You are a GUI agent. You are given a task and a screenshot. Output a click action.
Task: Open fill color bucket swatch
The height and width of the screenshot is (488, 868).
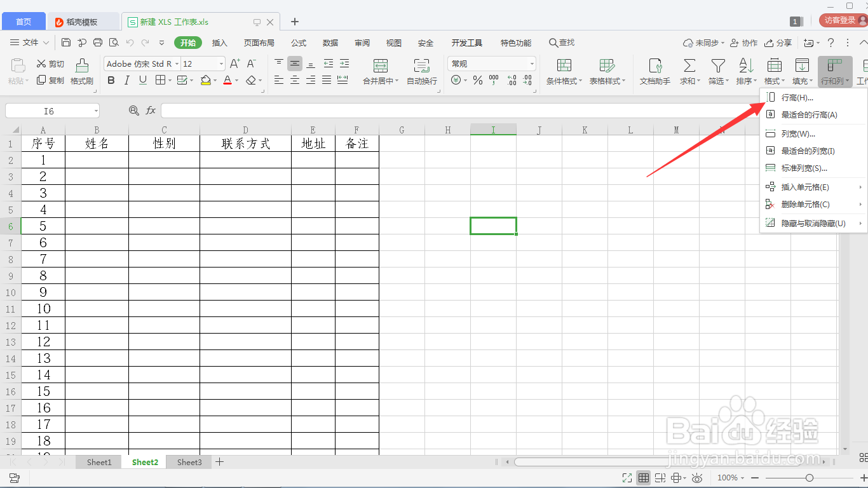tap(205, 80)
